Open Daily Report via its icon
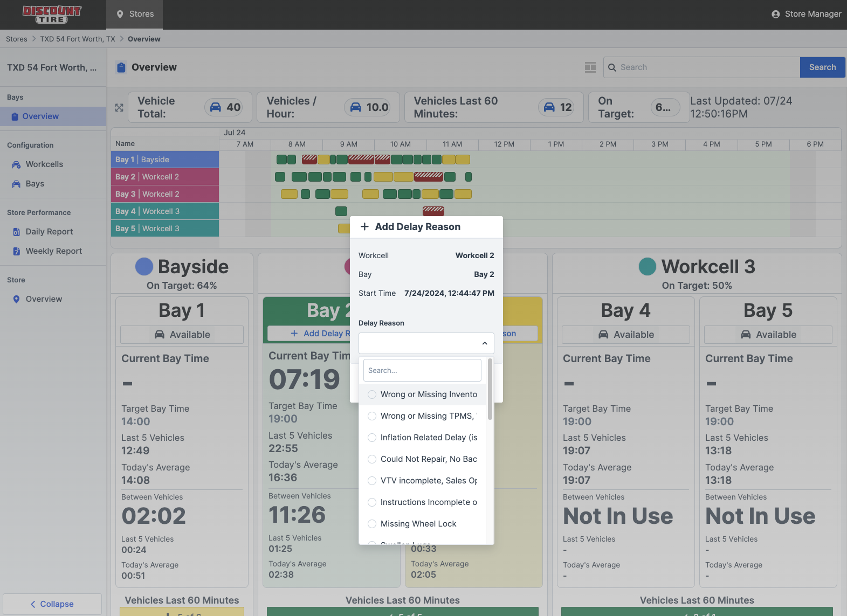The height and width of the screenshot is (616, 847). click(x=16, y=232)
